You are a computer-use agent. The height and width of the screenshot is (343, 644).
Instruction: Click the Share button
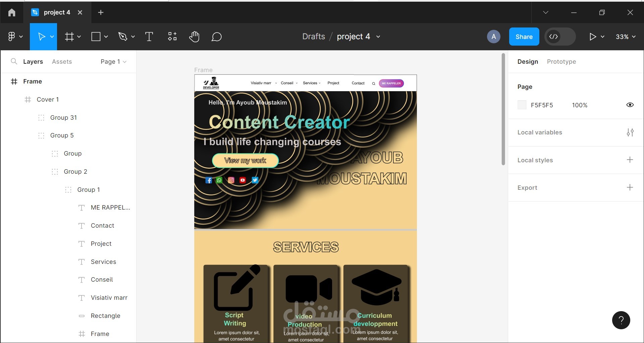[x=524, y=37]
